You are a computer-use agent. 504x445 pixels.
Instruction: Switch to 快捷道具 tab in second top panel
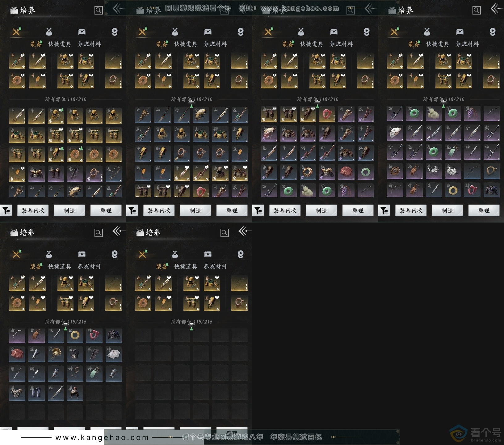click(x=186, y=44)
